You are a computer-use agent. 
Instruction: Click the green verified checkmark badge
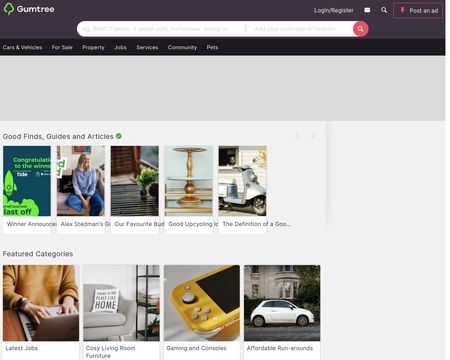tap(119, 136)
